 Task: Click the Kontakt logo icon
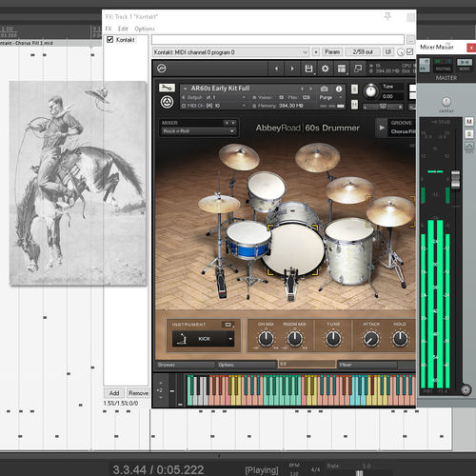click(x=162, y=69)
